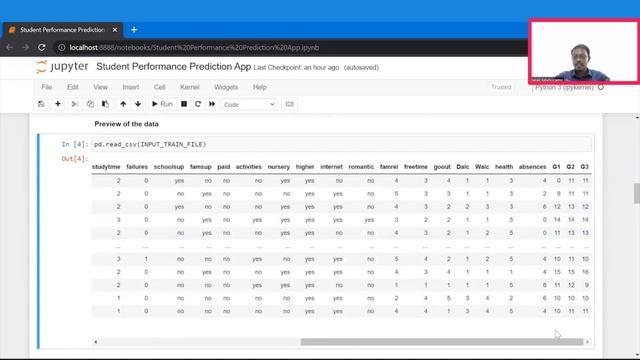Cut selected cells with scissors icon

[75, 104]
